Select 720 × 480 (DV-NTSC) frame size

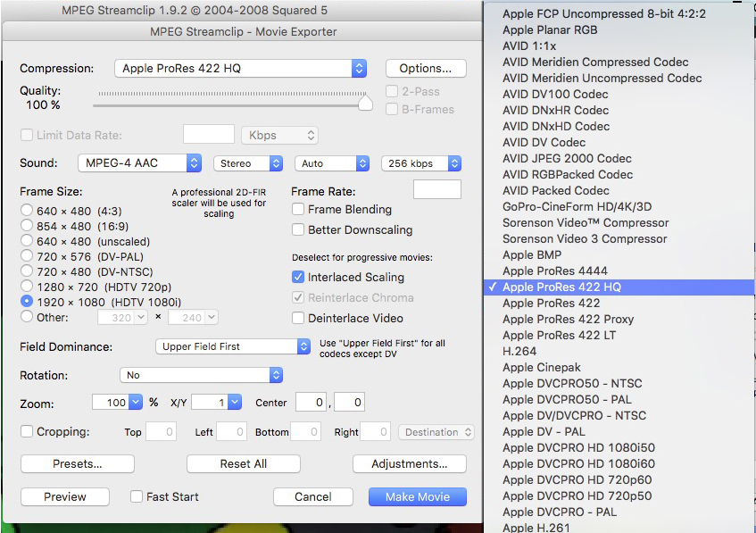(x=27, y=271)
